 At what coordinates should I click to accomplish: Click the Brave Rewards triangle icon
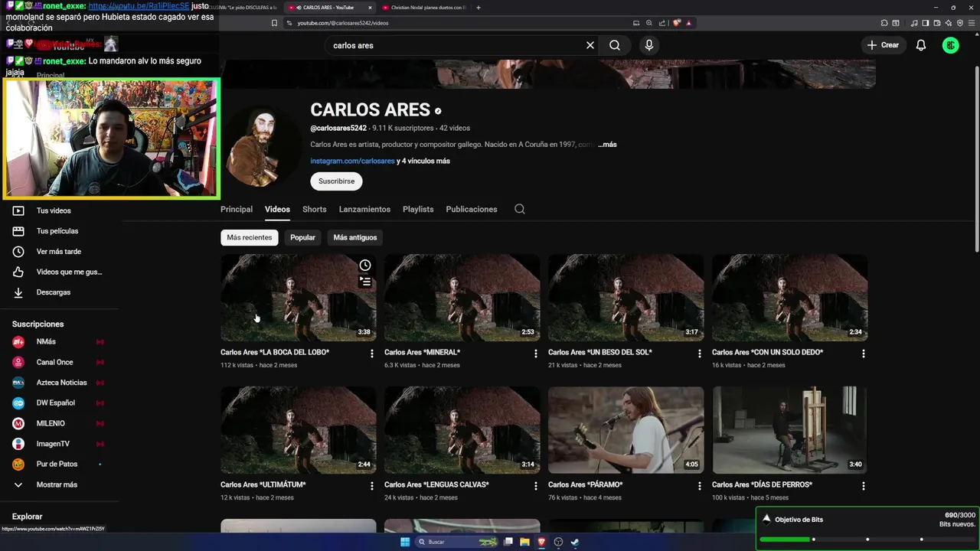coord(689,23)
